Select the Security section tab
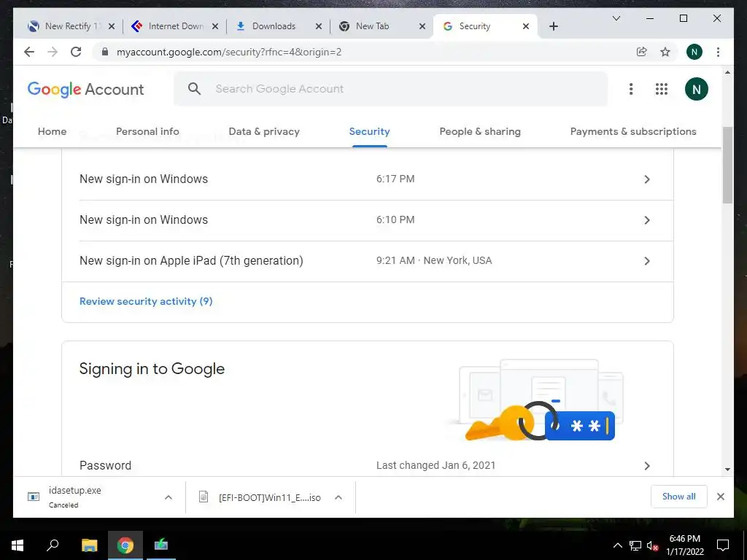 point(369,131)
